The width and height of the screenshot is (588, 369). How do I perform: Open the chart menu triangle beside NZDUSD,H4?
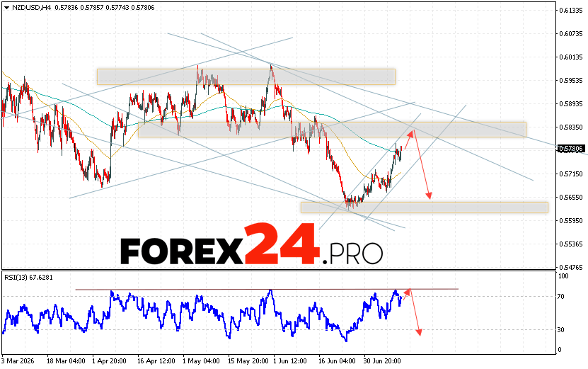point(7,8)
